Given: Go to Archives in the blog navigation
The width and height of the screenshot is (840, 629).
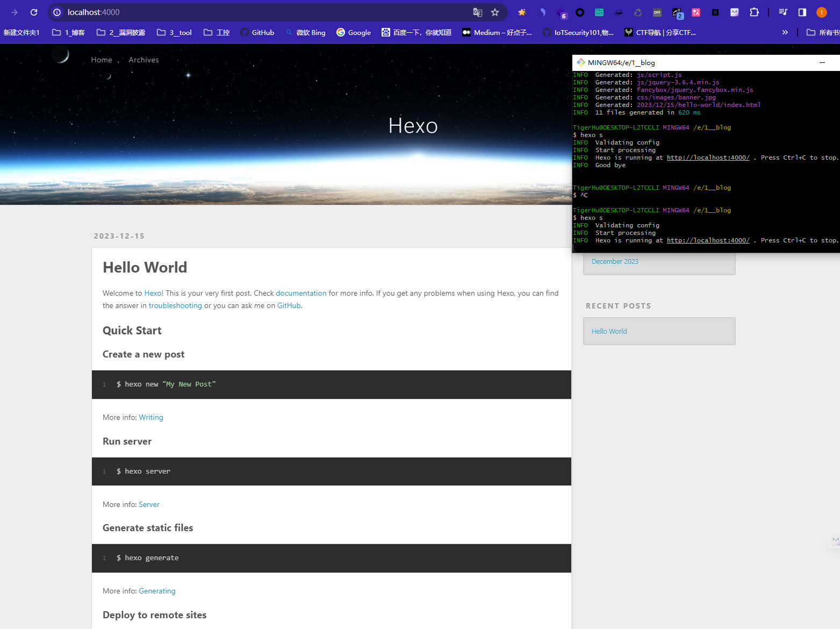Looking at the screenshot, I should [143, 60].
